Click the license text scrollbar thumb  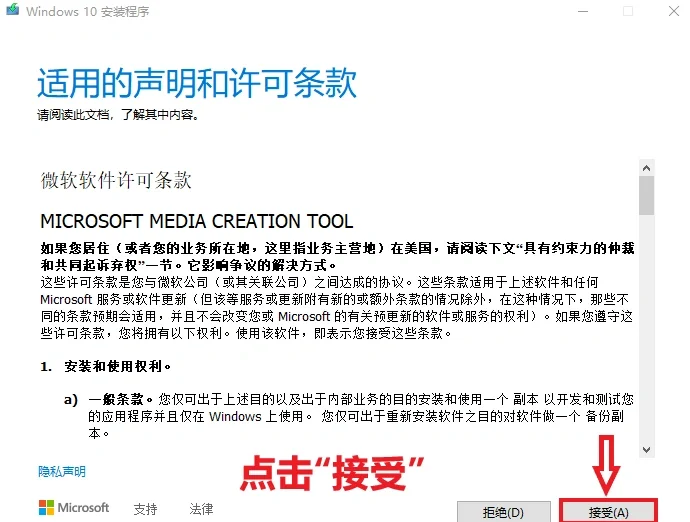[646, 196]
